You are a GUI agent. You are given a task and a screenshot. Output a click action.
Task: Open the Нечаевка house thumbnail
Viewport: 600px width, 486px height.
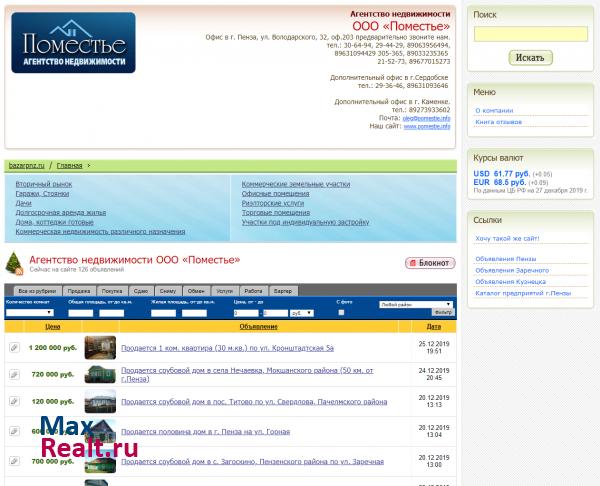tap(100, 374)
